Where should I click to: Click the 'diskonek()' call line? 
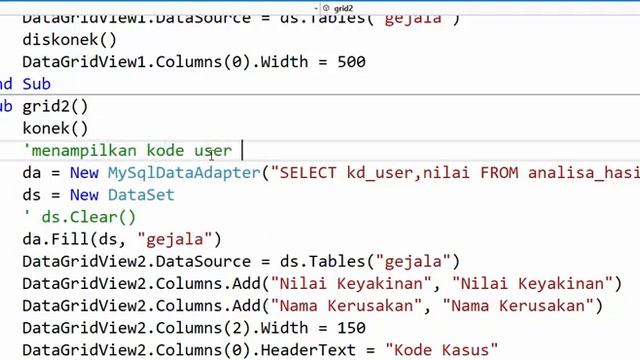69,40
